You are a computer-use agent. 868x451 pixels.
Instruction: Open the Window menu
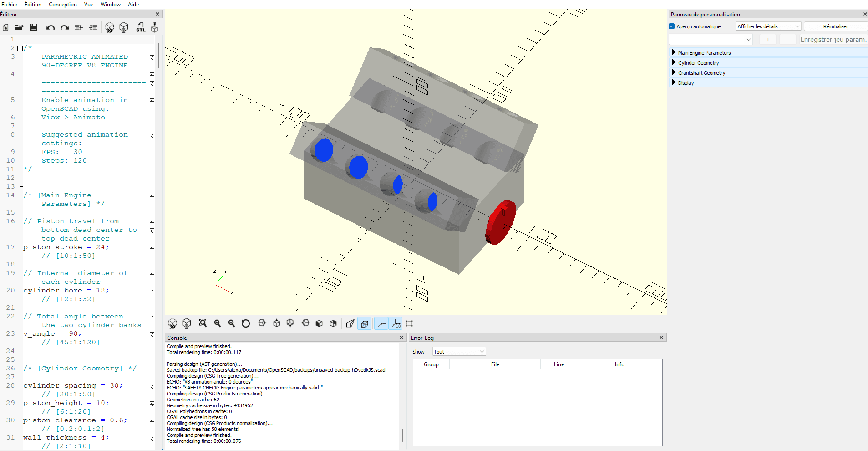click(x=111, y=5)
